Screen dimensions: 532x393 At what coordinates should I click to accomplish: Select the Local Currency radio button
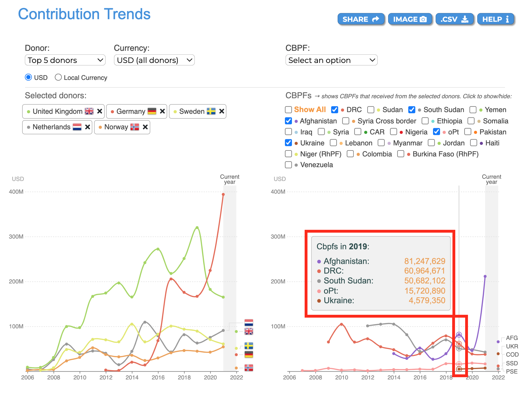click(58, 77)
